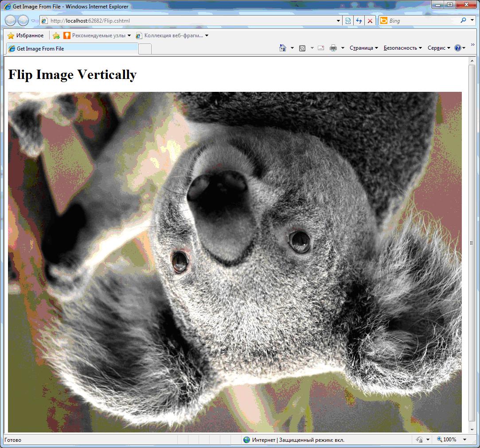Image resolution: width=480 pixels, height=448 pixels.
Task: Expand the address bar autocomplete dropdown arrow
Action: click(x=338, y=21)
